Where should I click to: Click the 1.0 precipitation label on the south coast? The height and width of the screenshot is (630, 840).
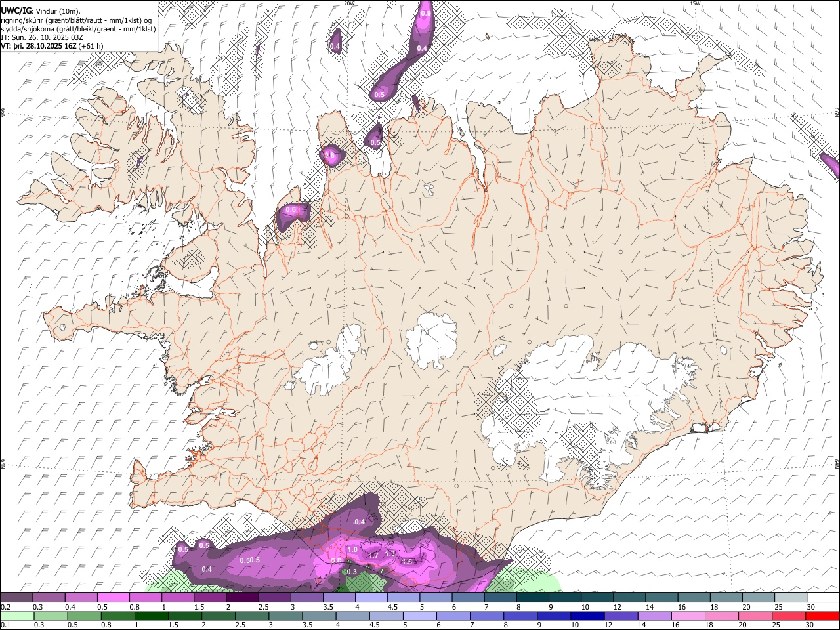(x=352, y=549)
